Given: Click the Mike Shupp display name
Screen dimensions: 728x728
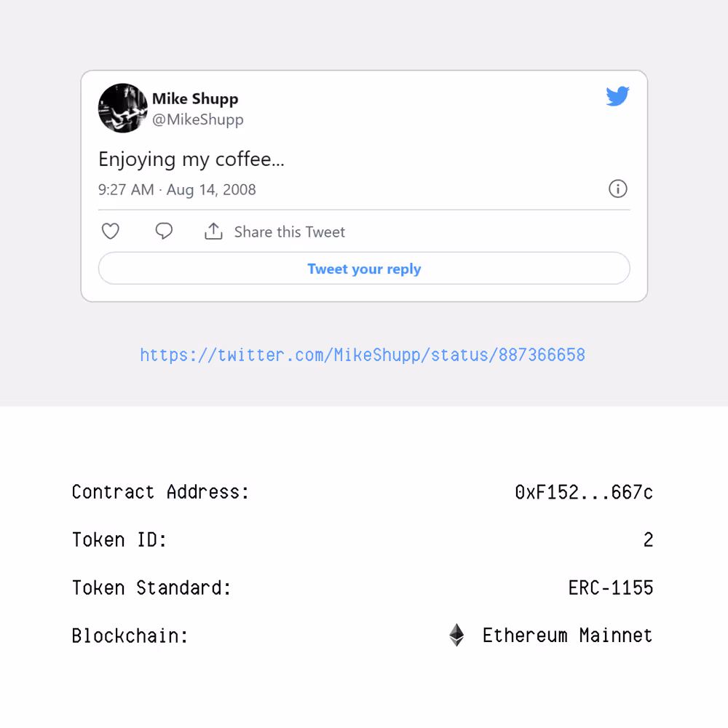Looking at the screenshot, I should coord(195,98).
